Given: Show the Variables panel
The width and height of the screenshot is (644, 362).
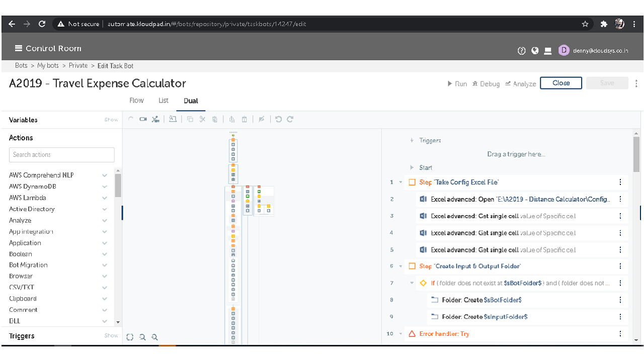Looking at the screenshot, I should [x=111, y=120].
